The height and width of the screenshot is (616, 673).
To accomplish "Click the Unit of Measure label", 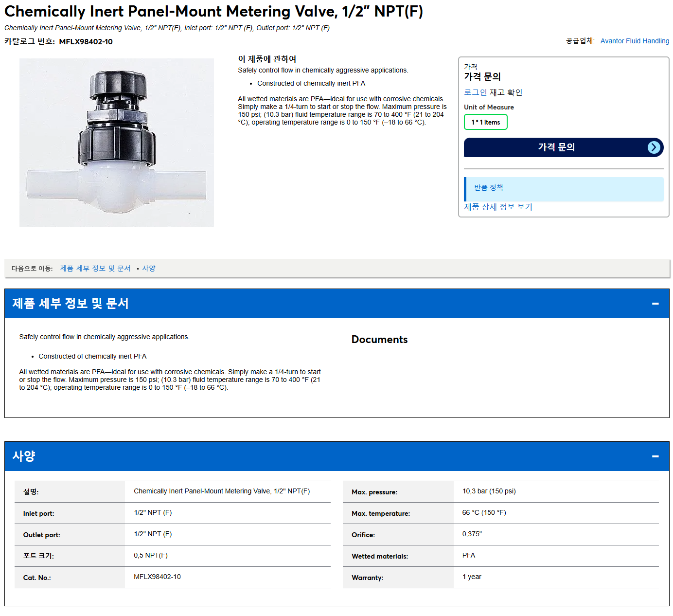I will (x=489, y=107).
